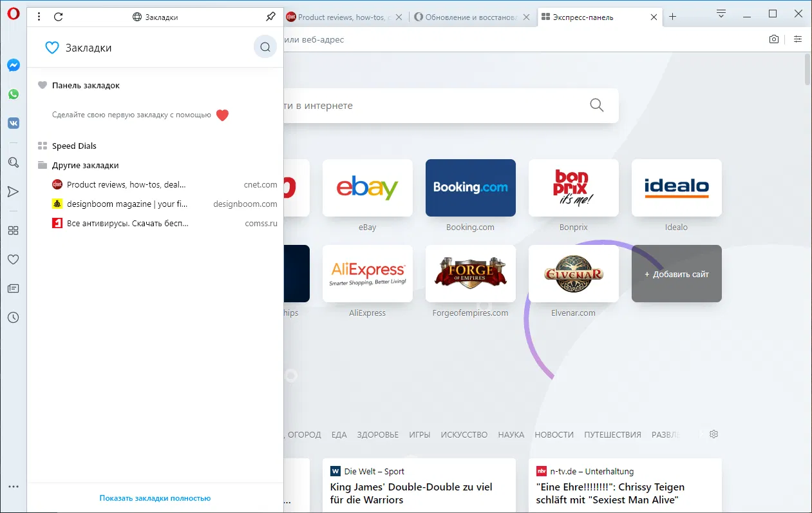
Task: Select the ЕДА news category
Action: (339, 435)
